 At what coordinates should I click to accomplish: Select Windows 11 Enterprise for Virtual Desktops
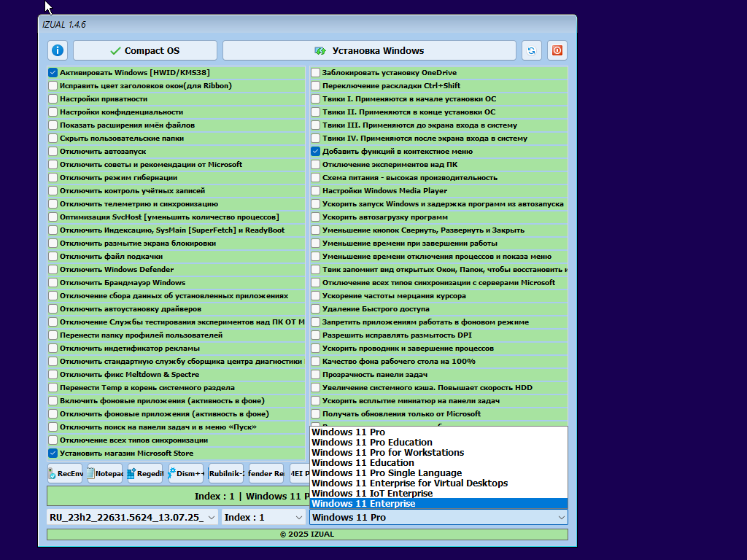pos(438,483)
